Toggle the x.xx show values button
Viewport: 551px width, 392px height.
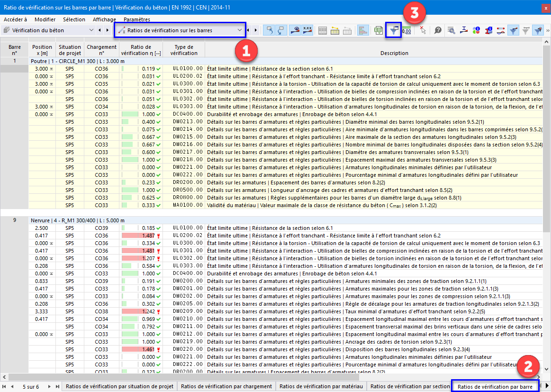(307, 31)
